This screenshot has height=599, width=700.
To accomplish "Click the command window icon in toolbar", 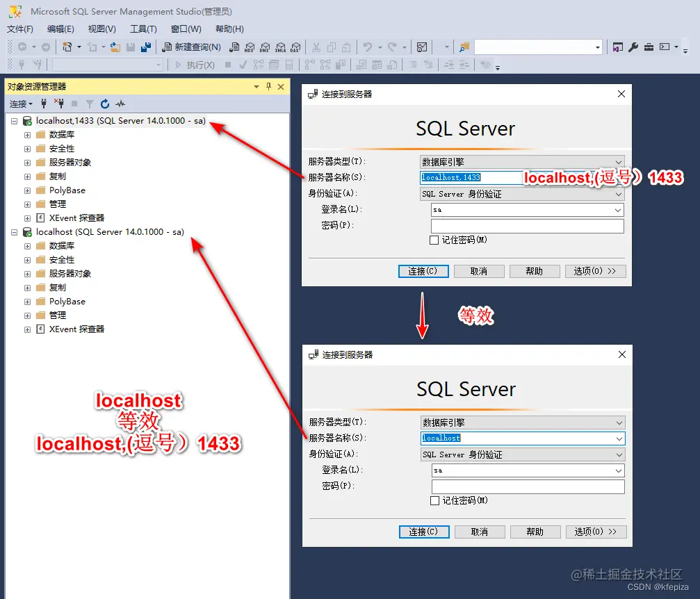I will [x=665, y=47].
